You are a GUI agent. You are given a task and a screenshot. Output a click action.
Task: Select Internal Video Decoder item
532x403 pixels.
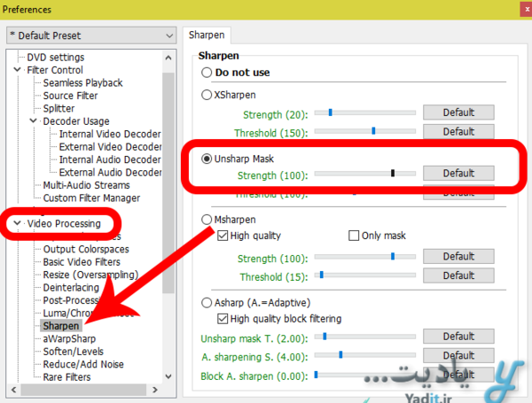pos(110,134)
